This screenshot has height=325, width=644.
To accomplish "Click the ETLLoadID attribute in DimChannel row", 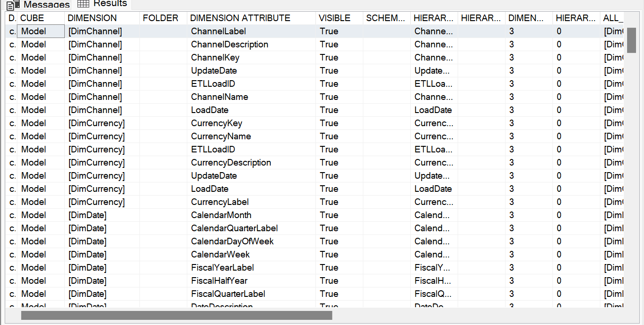I will point(251,84).
